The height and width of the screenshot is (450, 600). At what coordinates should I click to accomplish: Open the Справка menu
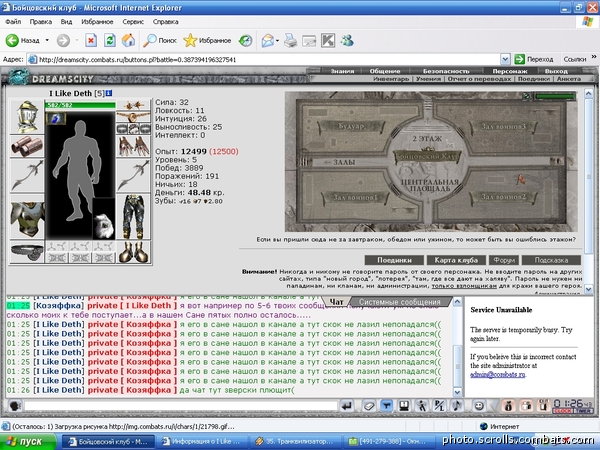165,22
